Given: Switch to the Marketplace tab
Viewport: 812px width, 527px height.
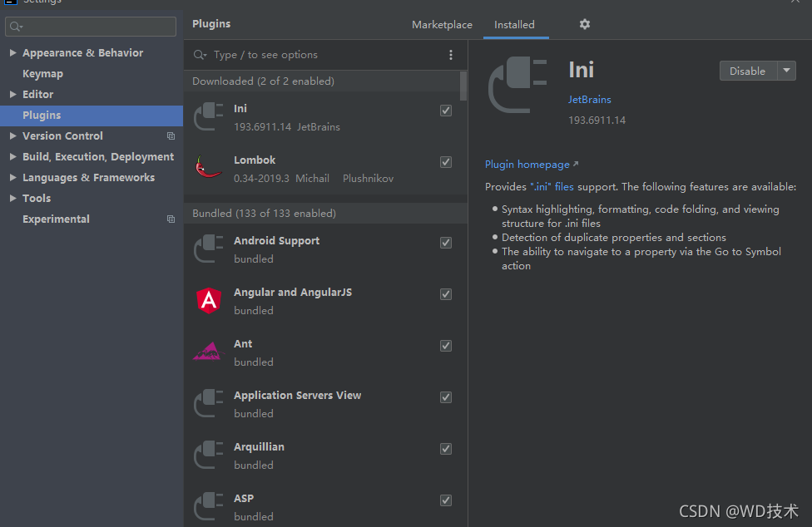Looking at the screenshot, I should point(442,25).
